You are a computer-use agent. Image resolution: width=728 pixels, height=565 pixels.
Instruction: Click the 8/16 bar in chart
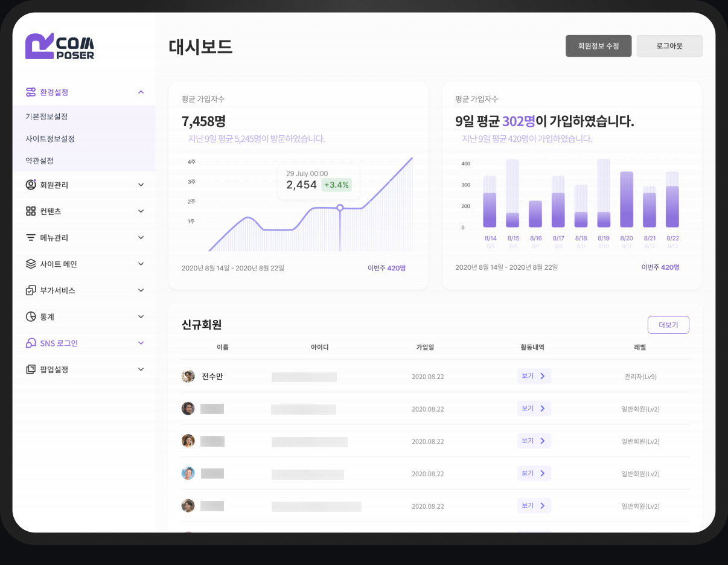pos(535,214)
